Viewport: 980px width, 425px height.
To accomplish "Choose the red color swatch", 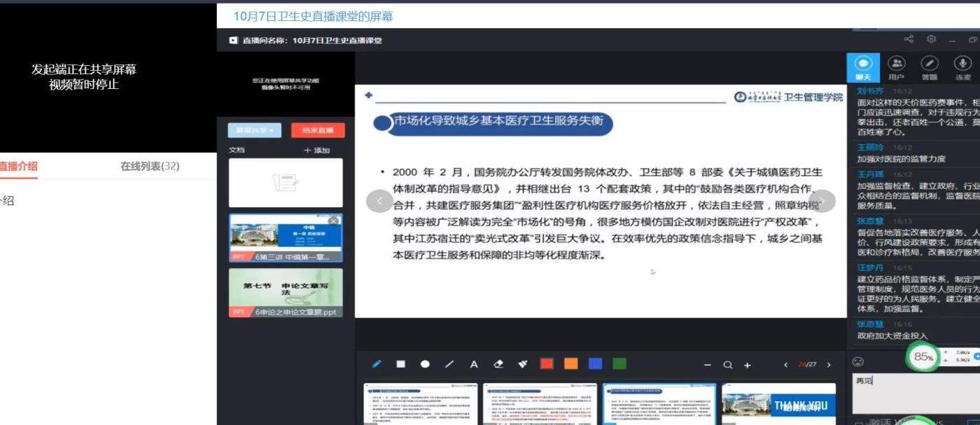I will pos(547,364).
